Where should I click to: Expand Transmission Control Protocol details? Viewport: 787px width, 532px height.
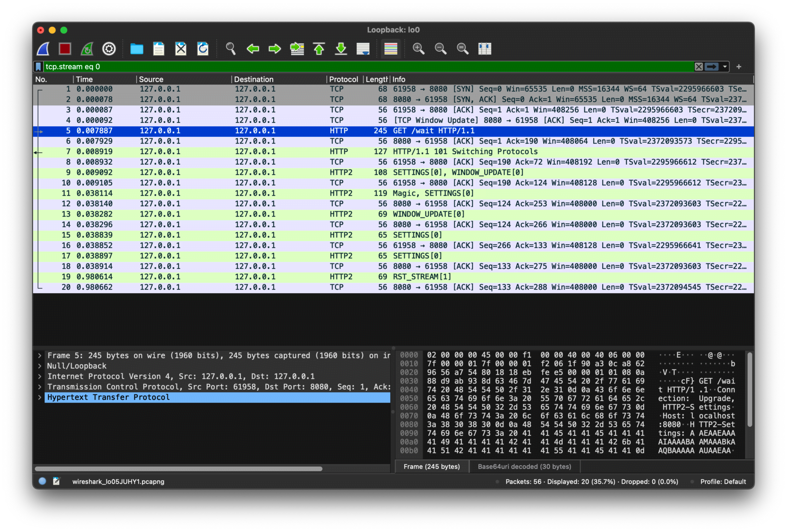(40, 387)
